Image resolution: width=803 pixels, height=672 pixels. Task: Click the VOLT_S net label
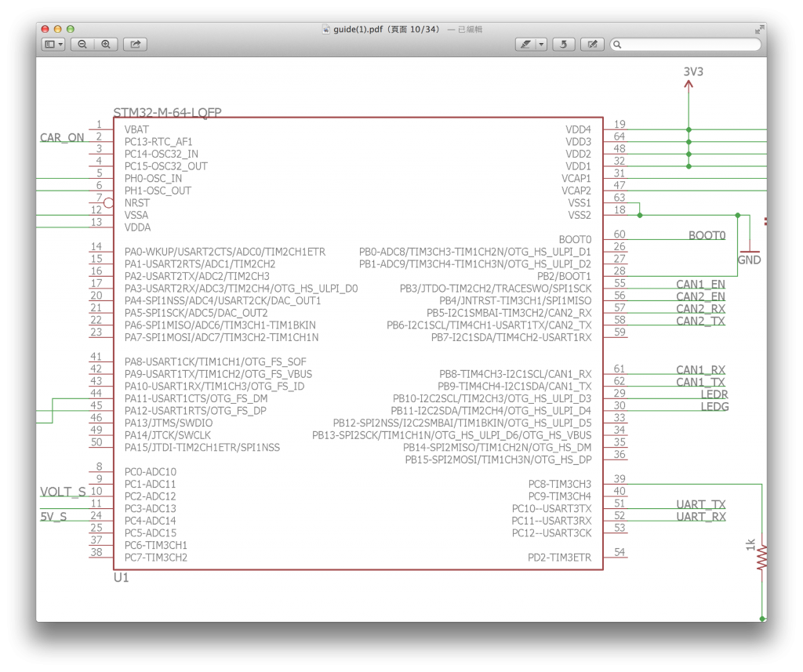(x=63, y=492)
